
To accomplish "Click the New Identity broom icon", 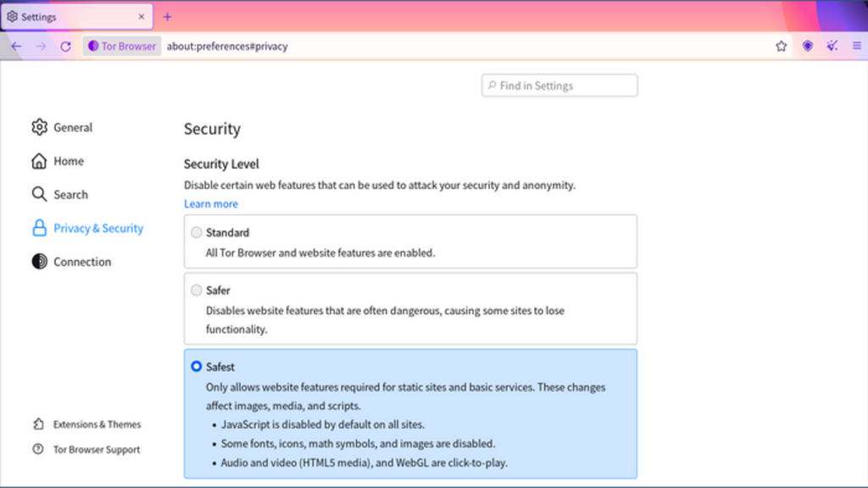I will pos(832,46).
